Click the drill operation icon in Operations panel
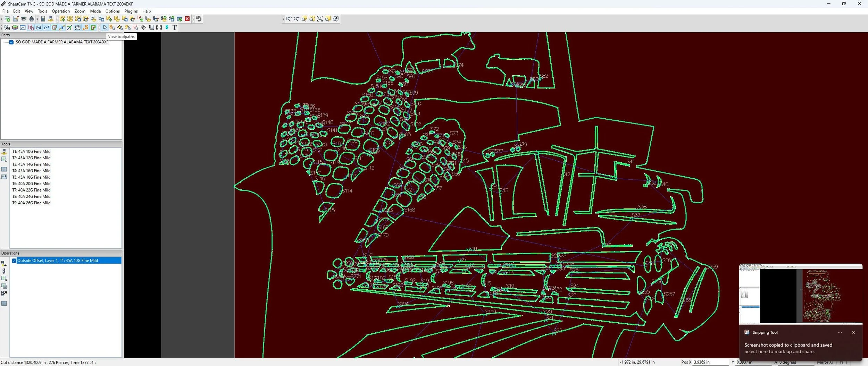Image resolution: width=868 pixels, height=366 pixels. pos(4,271)
